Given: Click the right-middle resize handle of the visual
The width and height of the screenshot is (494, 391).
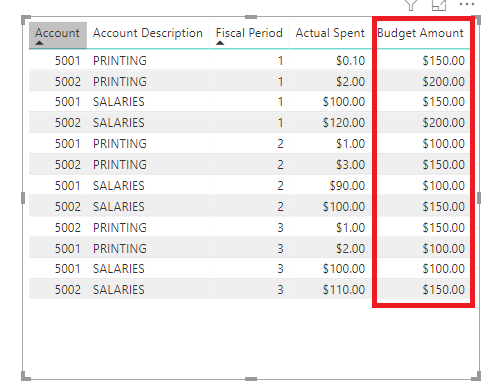Looking at the screenshot, I should [479, 198].
